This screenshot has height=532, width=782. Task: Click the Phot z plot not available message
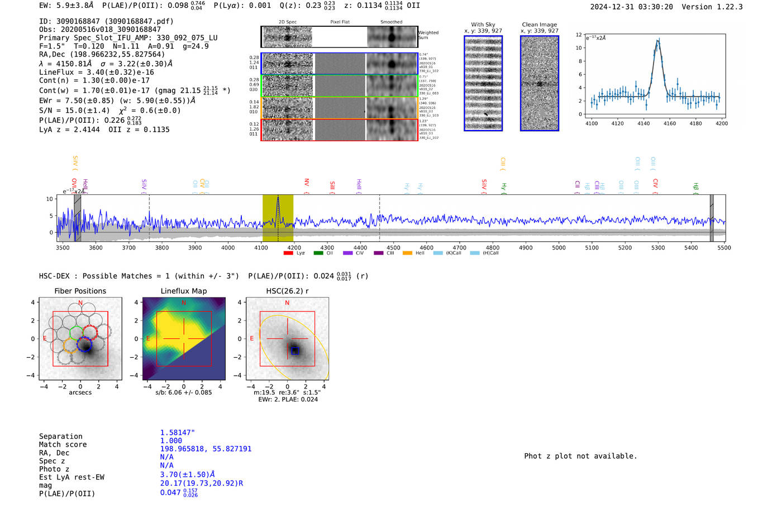[x=580, y=456]
